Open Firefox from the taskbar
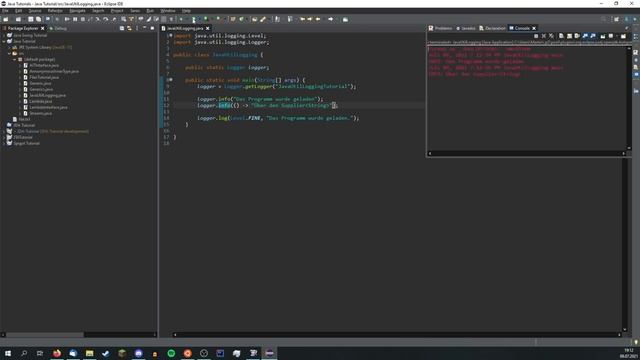This screenshot has width=640, height=360. pyautogui.click(x=57, y=353)
